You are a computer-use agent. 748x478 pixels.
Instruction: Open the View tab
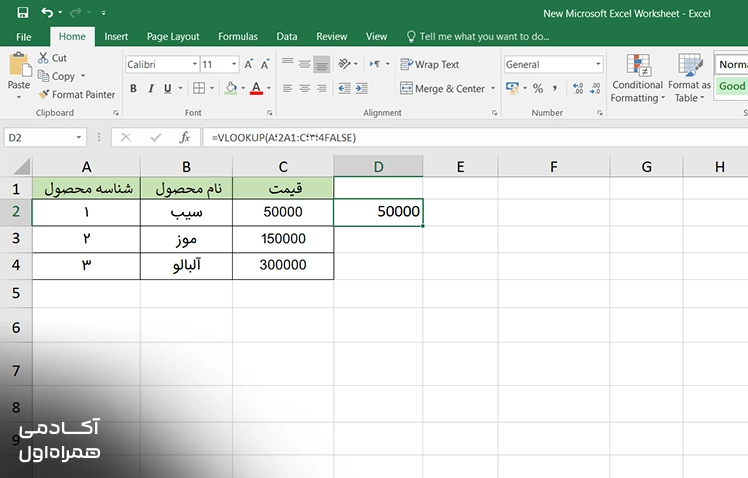[376, 37]
